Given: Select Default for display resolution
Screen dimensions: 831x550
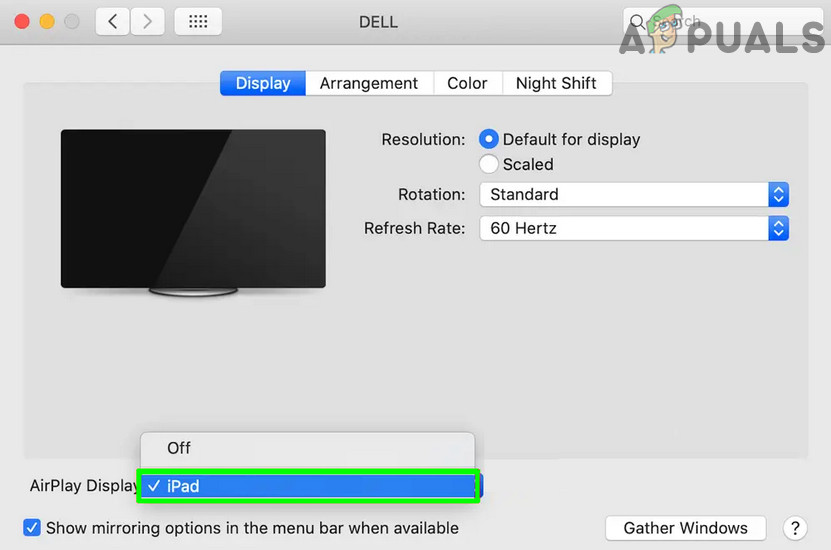Looking at the screenshot, I should [x=489, y=139].
